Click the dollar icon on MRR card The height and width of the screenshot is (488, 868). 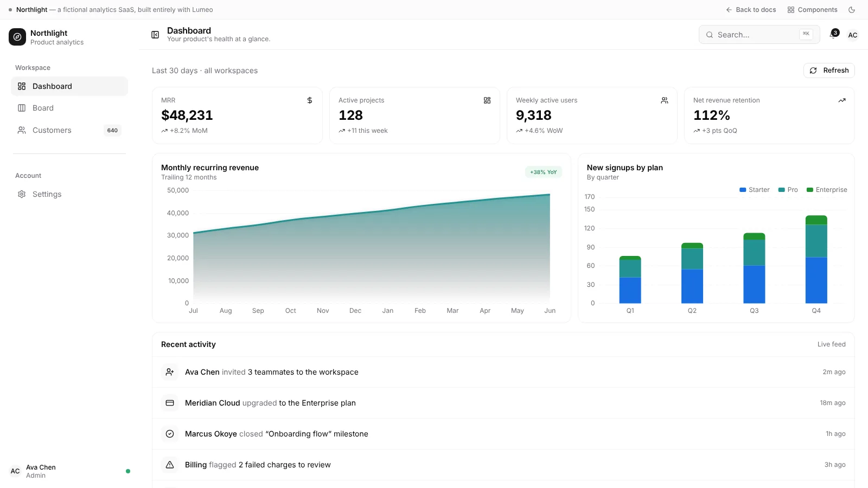coord(310,100)
